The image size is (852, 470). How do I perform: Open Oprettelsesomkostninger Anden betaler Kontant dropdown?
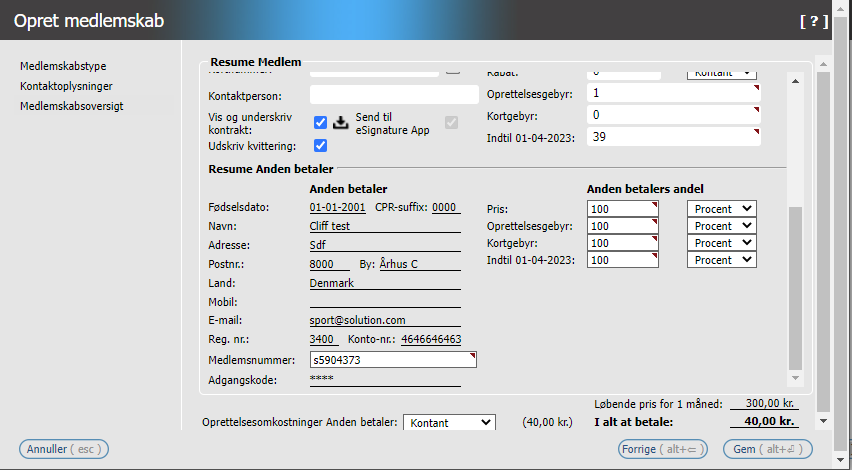click(x=449, y=423)
